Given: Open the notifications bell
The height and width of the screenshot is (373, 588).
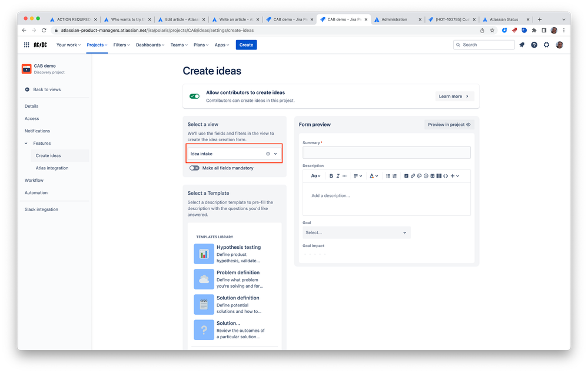Looking at the screenshot, I should (521, 45).
